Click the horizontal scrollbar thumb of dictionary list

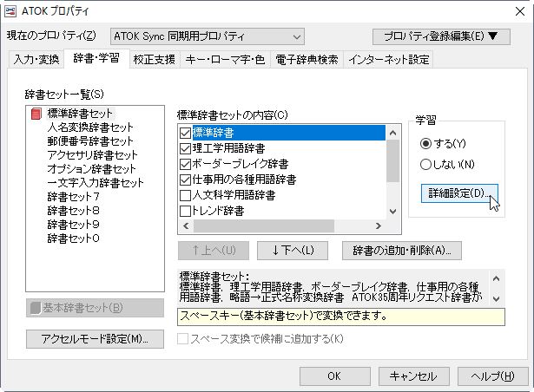click(x=264, y=225)
